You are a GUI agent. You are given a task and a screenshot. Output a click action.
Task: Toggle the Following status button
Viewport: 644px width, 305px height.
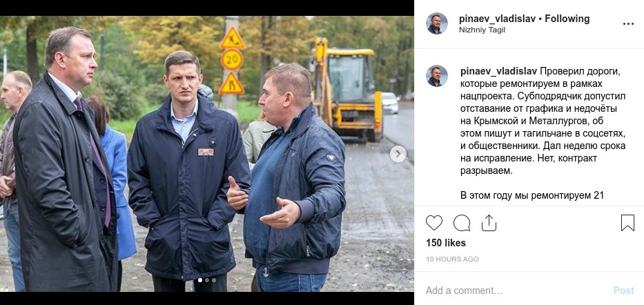pyautogui.click(x=567, y=19)
